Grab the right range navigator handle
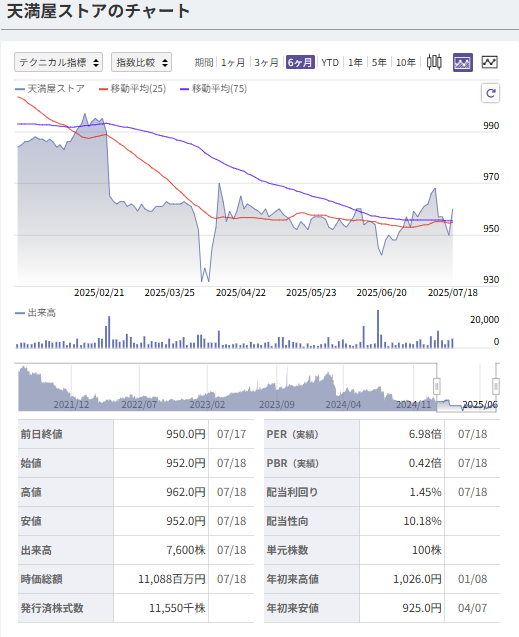This screenshot has width=519, height=637. pos(496,386)
